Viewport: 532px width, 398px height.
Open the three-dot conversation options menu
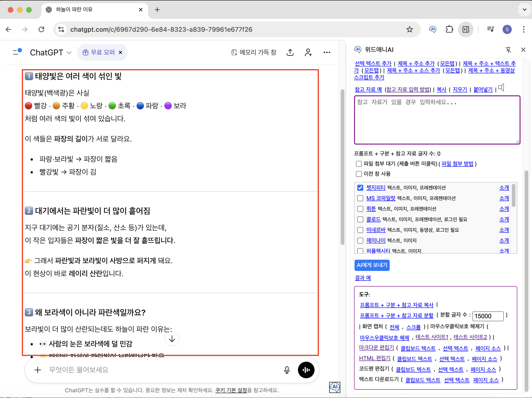click(x=327, y=52)
